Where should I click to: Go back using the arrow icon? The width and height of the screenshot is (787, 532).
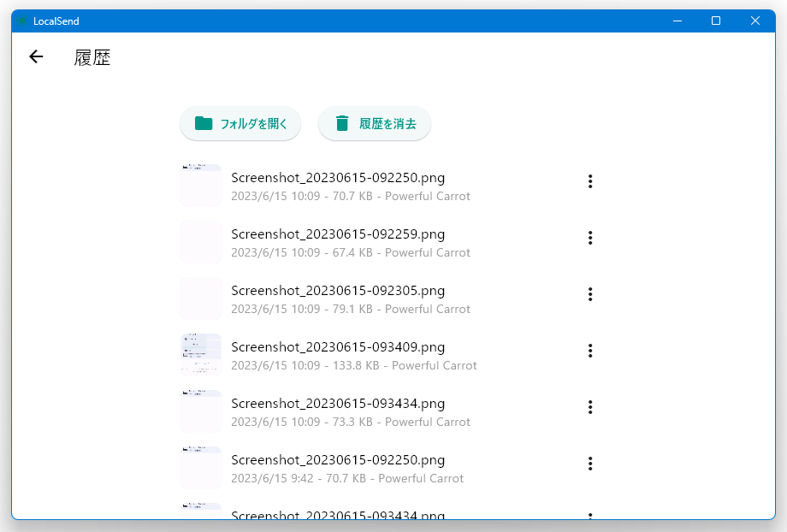click(36, 56)
